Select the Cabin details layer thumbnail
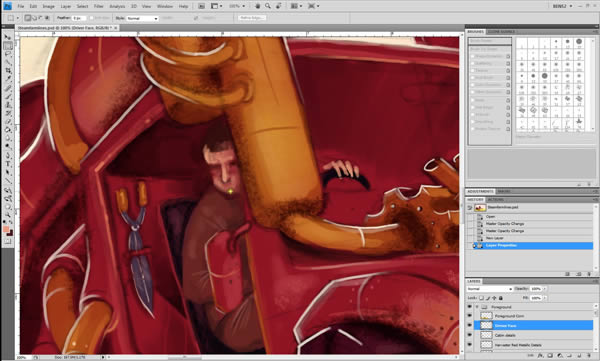Viewport: 600px width, 361px height. coord(486,335)
